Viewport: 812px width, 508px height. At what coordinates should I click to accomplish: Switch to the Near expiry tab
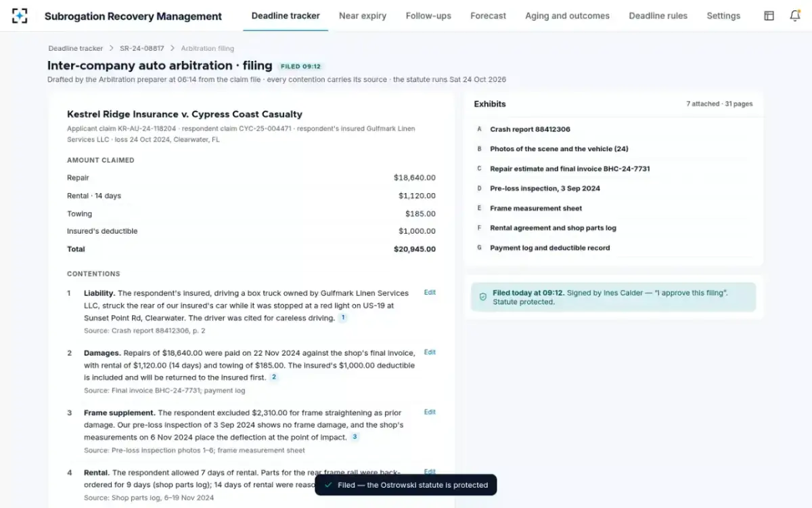(x=363, y=16)
